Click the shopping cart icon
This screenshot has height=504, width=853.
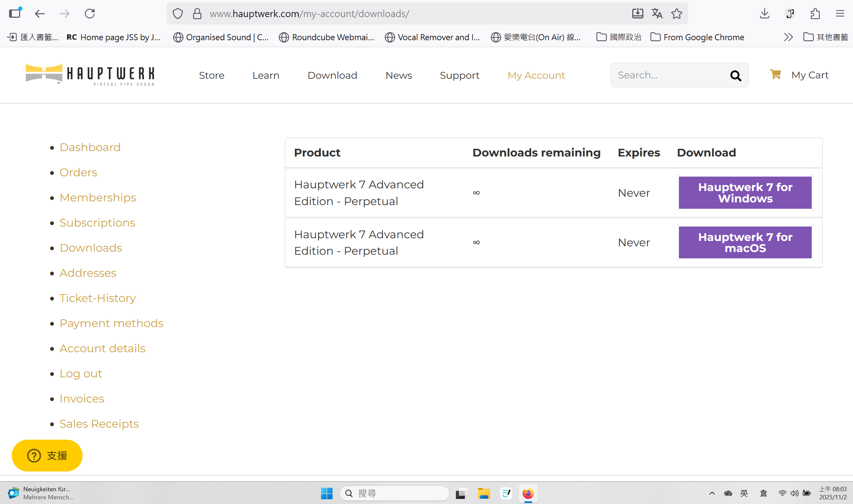pyautogui.click(x=775, y=74)
